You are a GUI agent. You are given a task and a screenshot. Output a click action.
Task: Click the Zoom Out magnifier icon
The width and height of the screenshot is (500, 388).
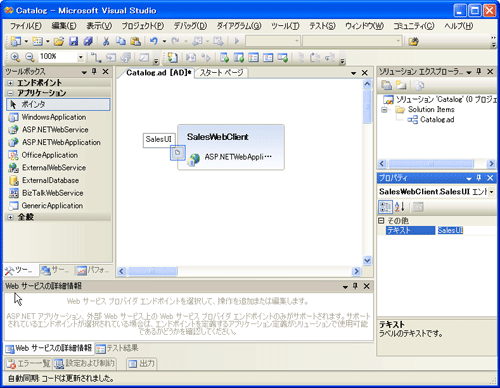click(x=30, y=57)
